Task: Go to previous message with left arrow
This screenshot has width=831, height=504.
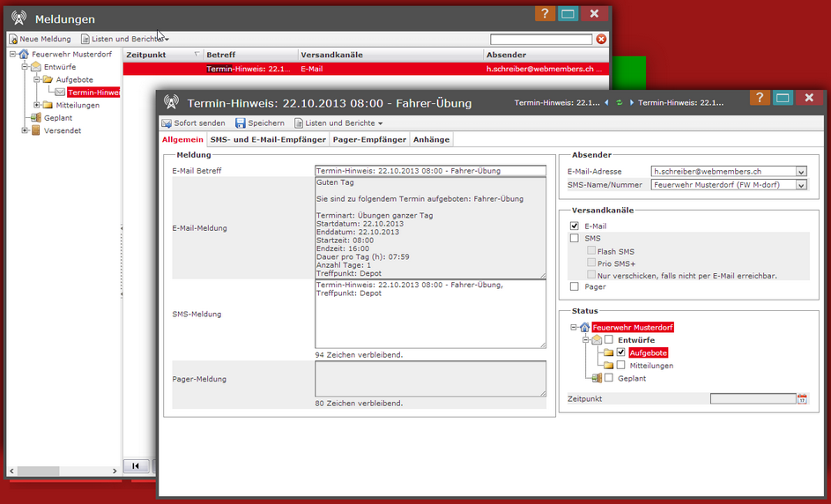Action: tap(606, 103)
